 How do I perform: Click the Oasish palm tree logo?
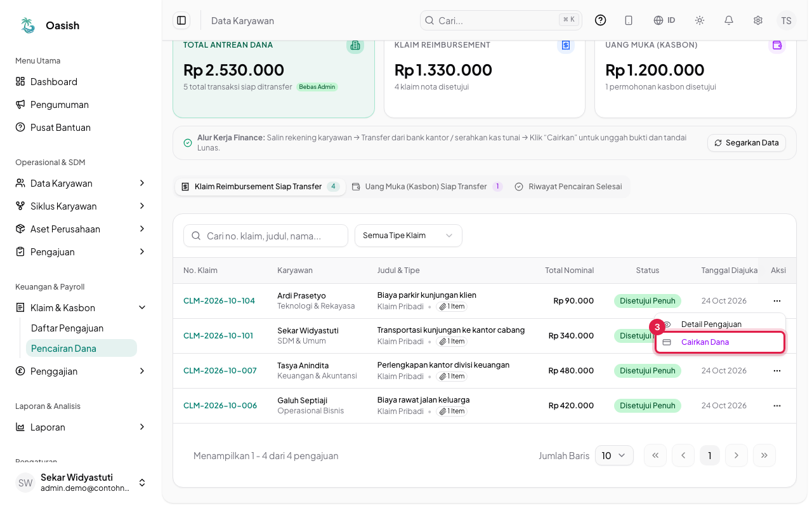pyautogui.click(x=28, y=25)
